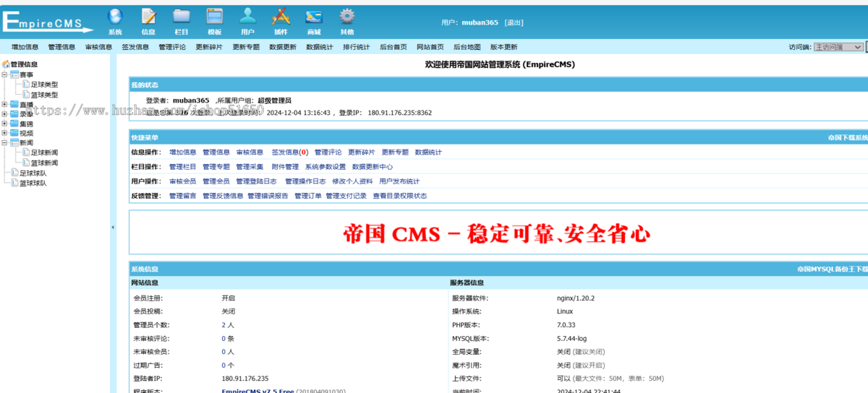The width and height of the screenshot is (868, 393).
Task: Open 管理支付记录 in quick menu
Action: (x=346, y=196)
